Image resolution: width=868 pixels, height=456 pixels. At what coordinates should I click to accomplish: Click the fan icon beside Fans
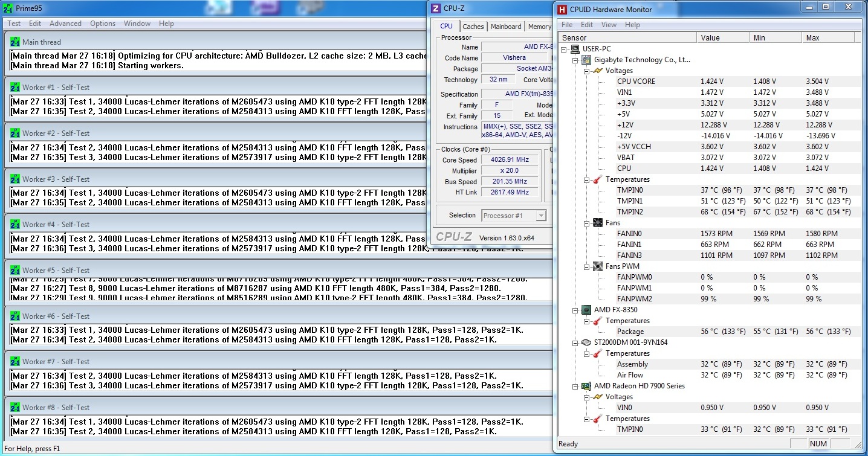click(598, 223)
